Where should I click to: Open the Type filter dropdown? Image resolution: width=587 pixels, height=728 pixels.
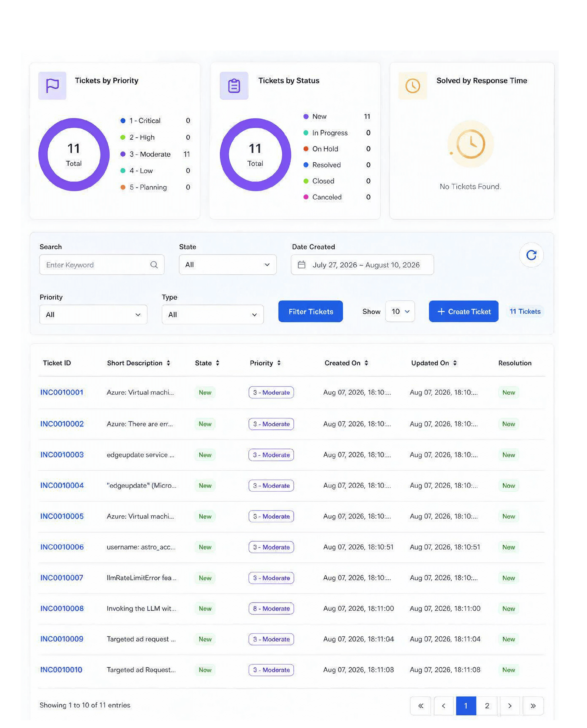(213, 315)
